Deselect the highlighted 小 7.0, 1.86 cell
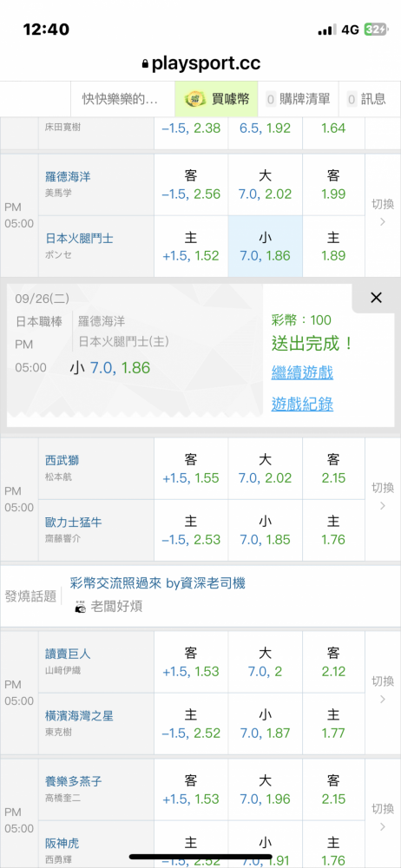This screenshot has height=868, width=401. [x=266, y=247]
